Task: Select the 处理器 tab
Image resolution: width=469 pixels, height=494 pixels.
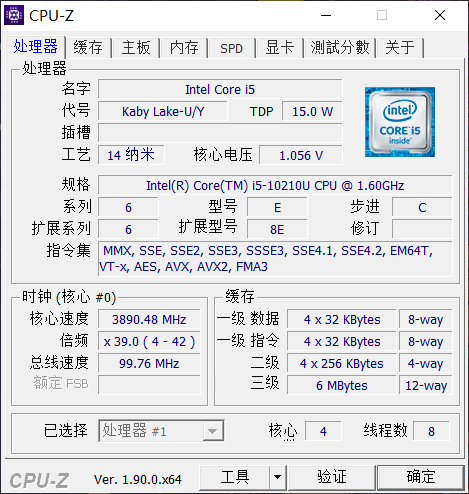Action: click(x=35, y=46)
